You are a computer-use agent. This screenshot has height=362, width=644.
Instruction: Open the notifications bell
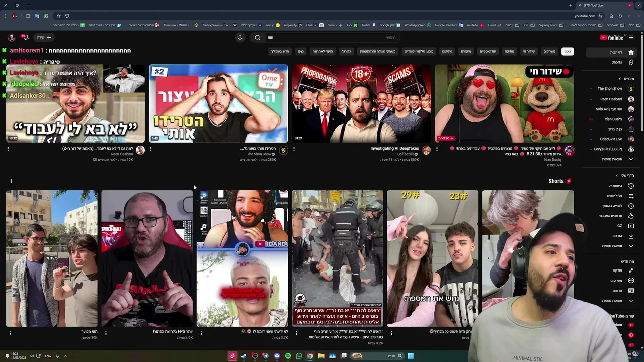pyautogui.click(x=24, y=37)
